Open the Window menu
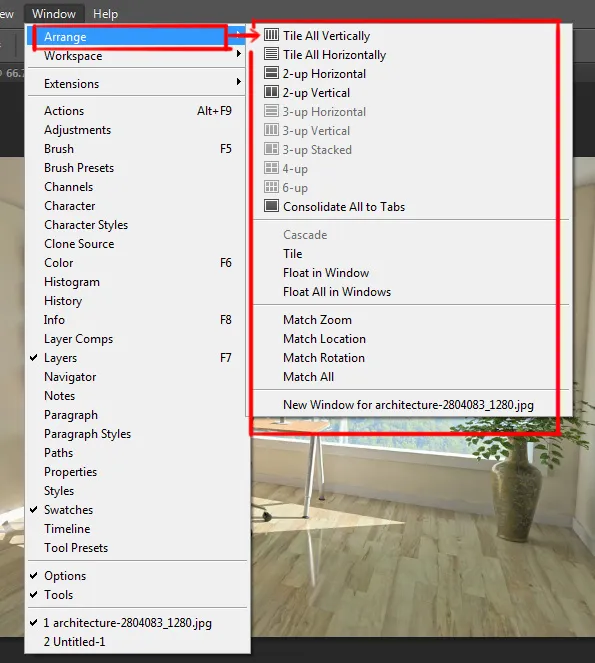This screenshot has width=595, height=663. (x=54, y=14)
